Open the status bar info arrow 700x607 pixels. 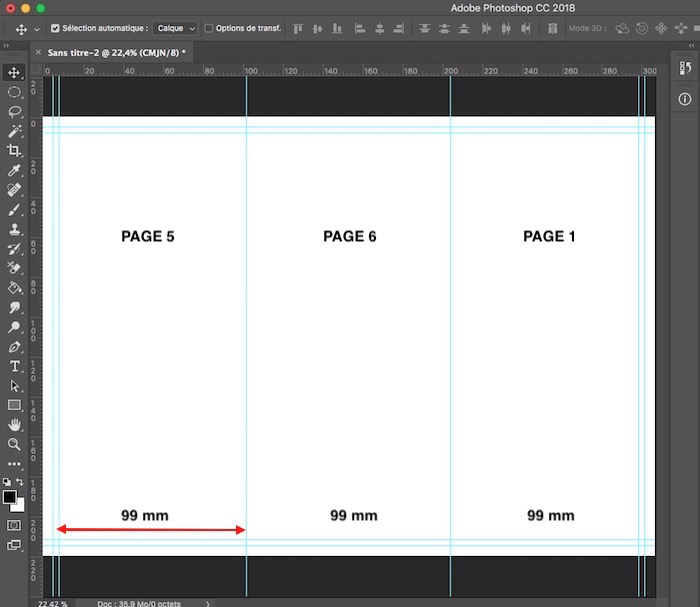(208, 603)
